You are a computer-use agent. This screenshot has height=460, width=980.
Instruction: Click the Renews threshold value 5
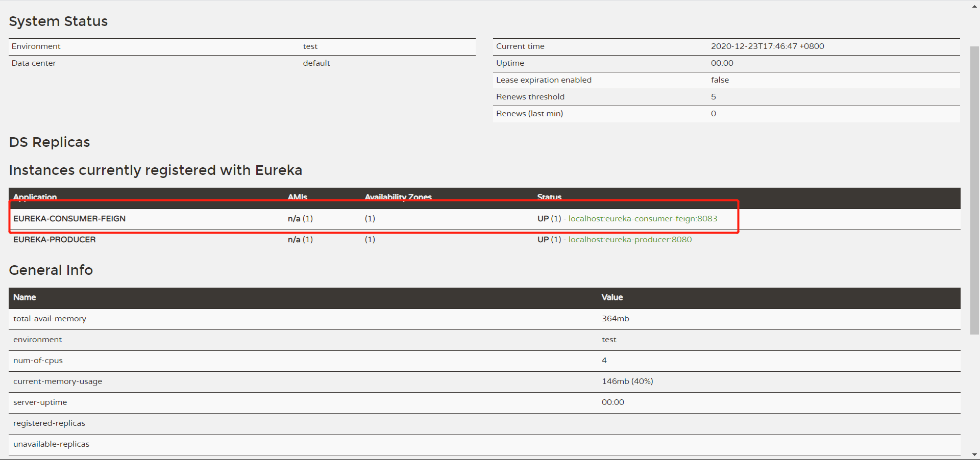714,96
